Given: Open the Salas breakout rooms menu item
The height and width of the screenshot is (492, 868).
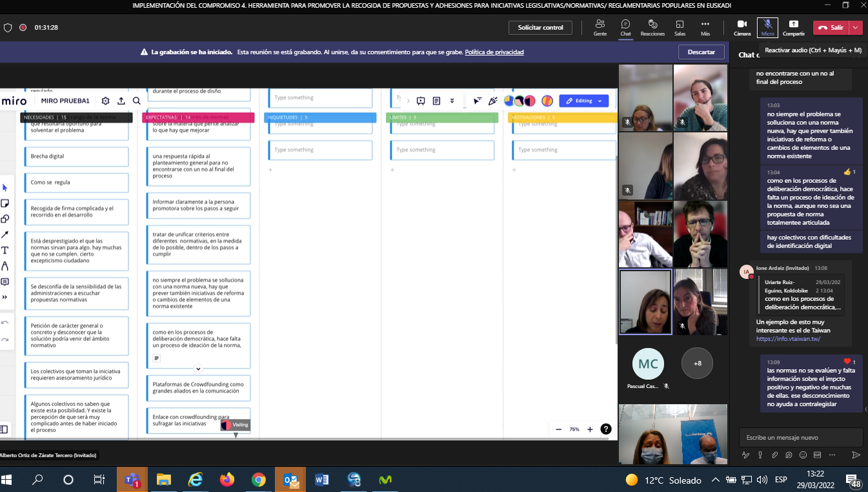Looking at the screenshot, I should pyautogui.click(x=680, y=27).
